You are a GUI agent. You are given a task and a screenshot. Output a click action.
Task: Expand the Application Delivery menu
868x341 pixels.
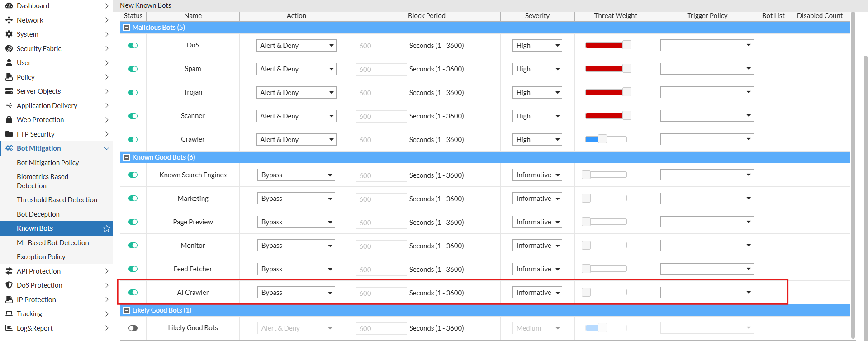pyautogui.click(x=107, y=105)
